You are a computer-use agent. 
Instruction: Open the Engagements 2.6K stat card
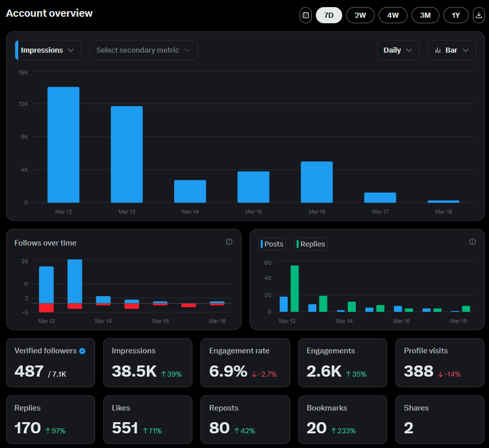(x=342, y=362)
